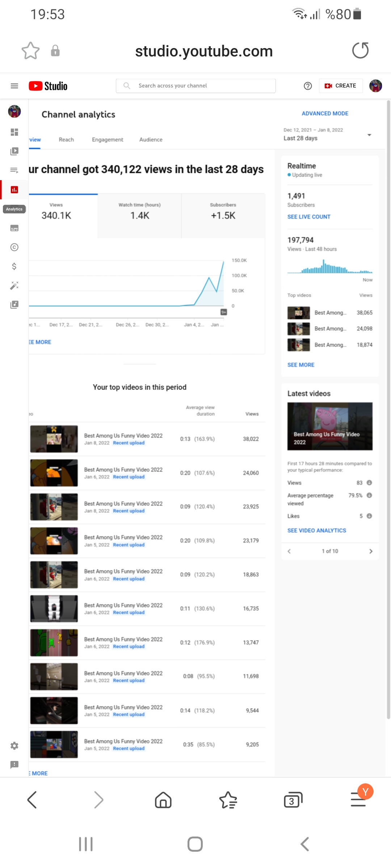Open the top video with 38,022 views
The width and height of the screenshot is (391, 868).
coord(147,439)
